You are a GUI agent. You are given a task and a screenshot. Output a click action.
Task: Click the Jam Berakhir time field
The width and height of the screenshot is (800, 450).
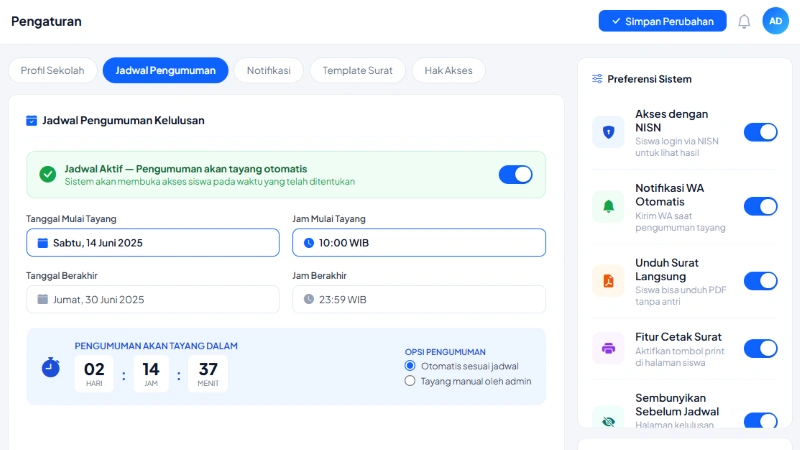[x=419, y=299]
